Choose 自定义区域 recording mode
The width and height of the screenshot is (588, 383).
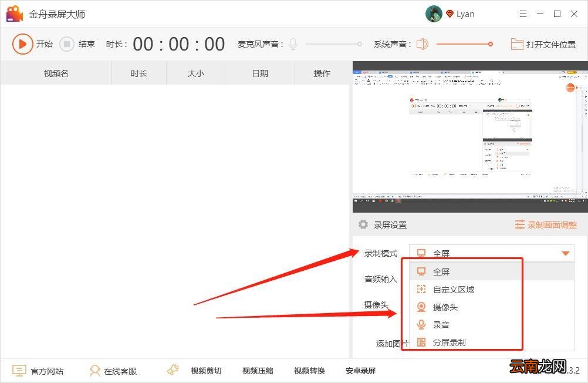(x=491, y=289)
